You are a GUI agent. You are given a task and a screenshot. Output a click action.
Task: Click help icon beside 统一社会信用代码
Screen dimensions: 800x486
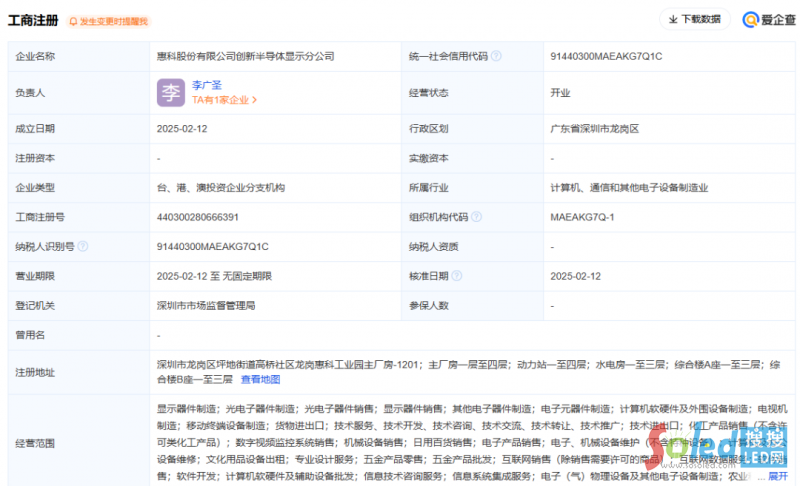[x=496, y=56]
